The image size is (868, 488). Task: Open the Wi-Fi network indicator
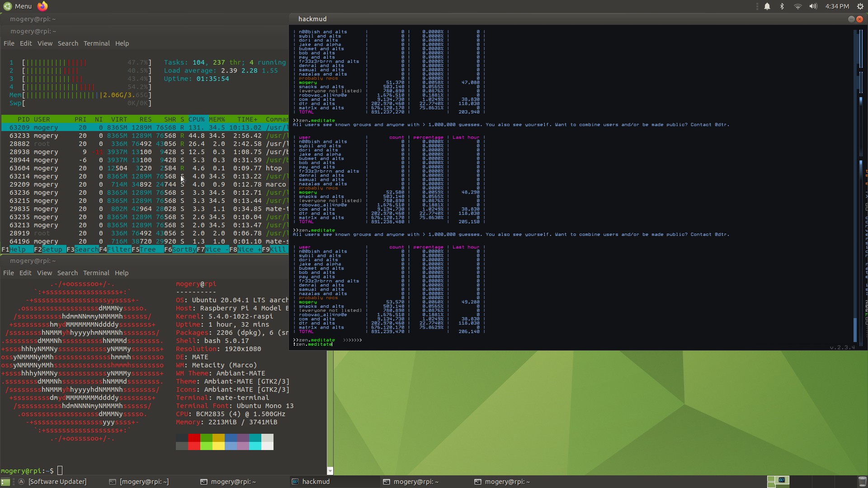[797, 6]
